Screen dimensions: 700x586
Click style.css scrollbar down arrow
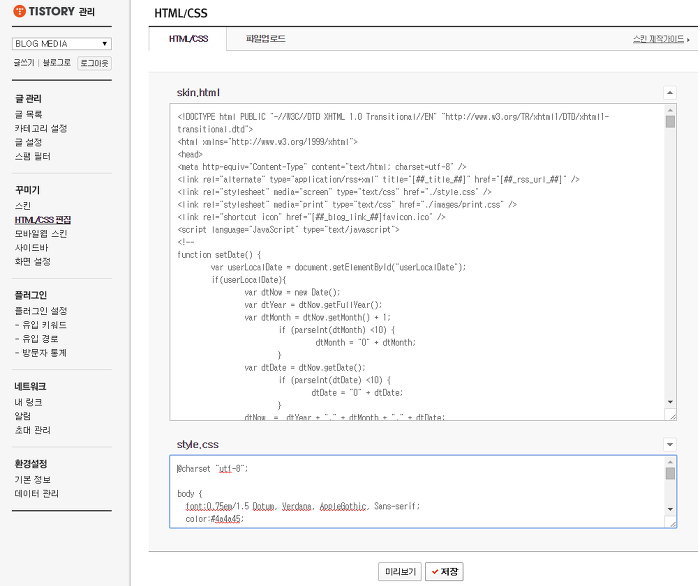(x=670, y=509)
